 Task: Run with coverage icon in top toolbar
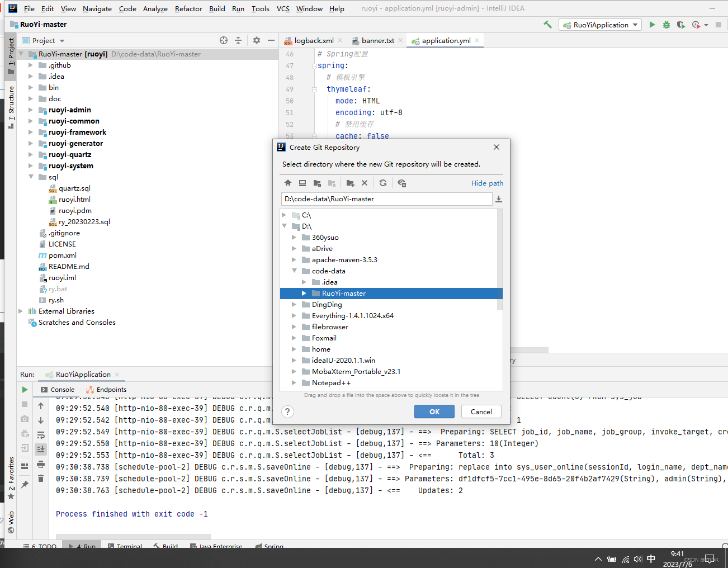(x=680, y=25)
